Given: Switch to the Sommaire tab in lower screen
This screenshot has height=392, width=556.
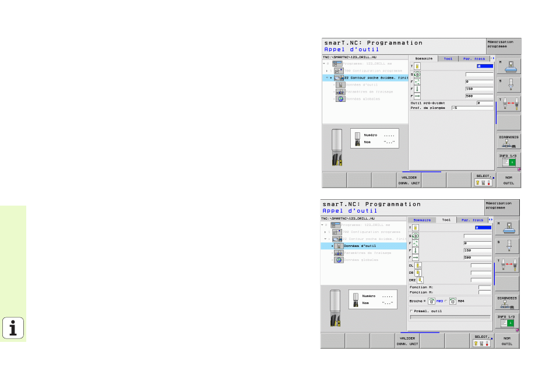Looking at the screenshot, I should 422,220.
